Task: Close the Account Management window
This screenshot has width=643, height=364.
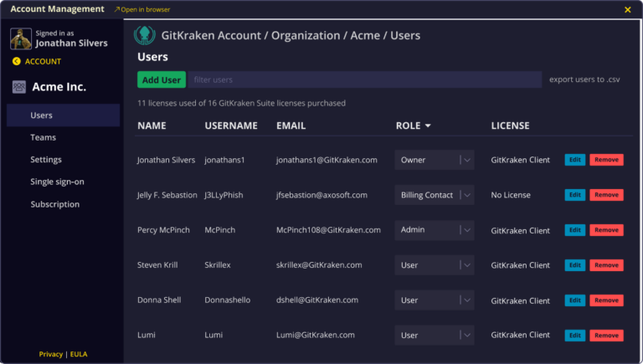Action: click(x=627, y=9)
